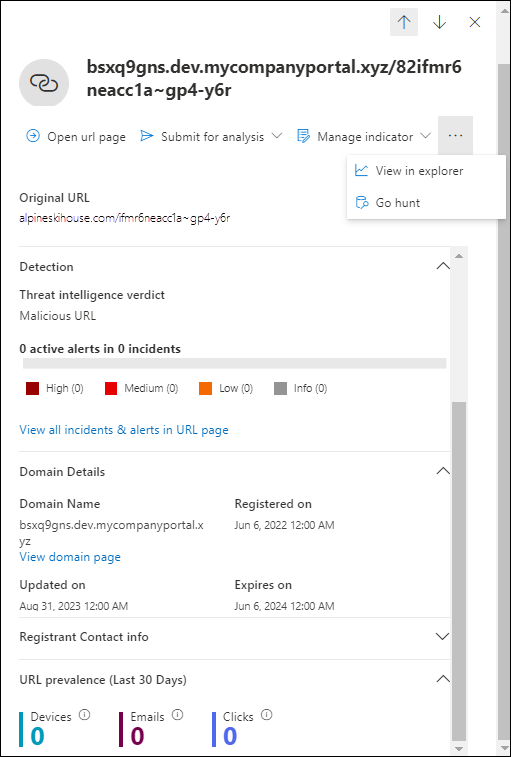511x757 pixels.
Task: Collapse URL prevalence section
Action: pos(442,679)
